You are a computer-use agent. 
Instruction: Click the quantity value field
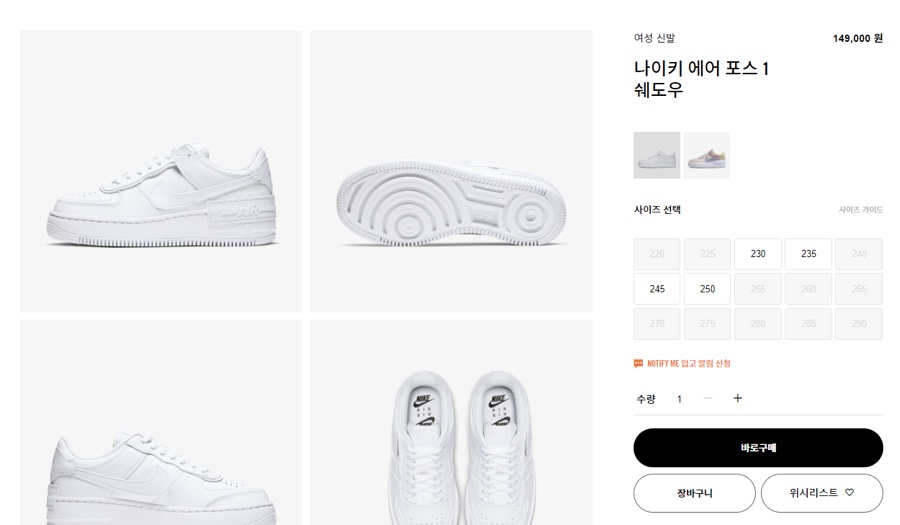point(680,399)
